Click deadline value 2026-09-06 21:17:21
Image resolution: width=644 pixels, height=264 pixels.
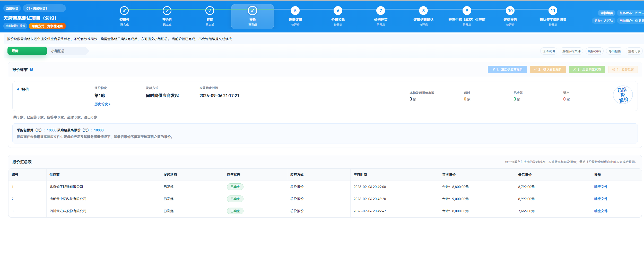click(x=219, y=96)
